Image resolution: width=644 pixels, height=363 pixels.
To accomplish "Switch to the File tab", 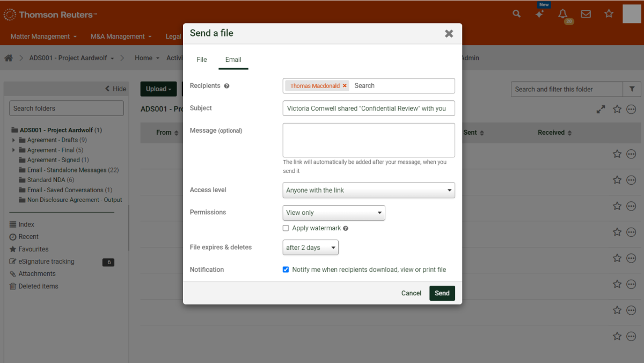I will (202, 60).
